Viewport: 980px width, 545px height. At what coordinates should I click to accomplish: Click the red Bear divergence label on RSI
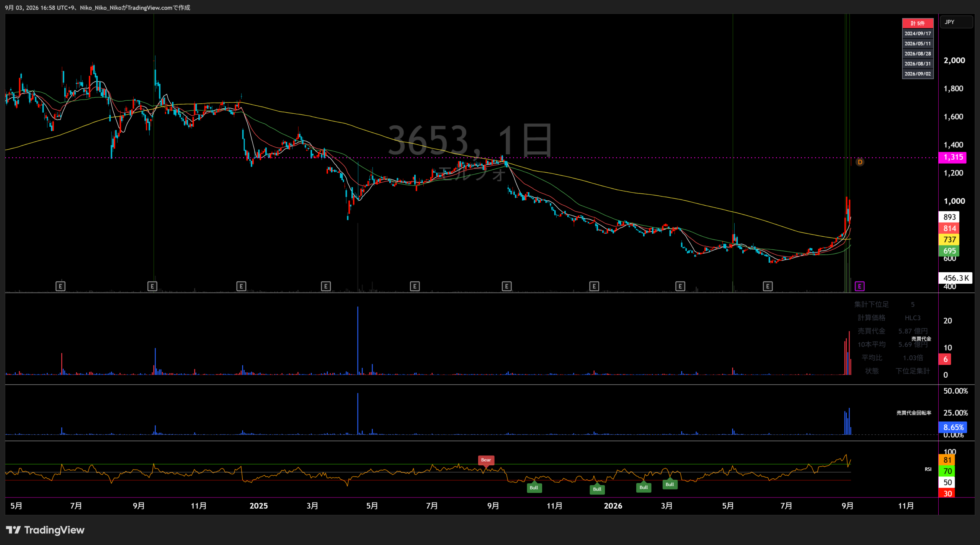486,460
